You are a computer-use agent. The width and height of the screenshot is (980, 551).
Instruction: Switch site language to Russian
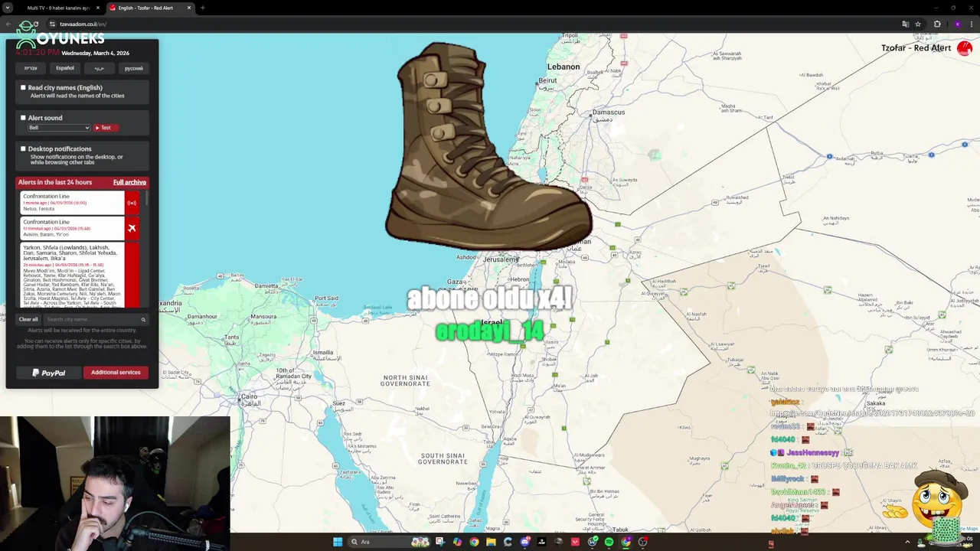134,68
